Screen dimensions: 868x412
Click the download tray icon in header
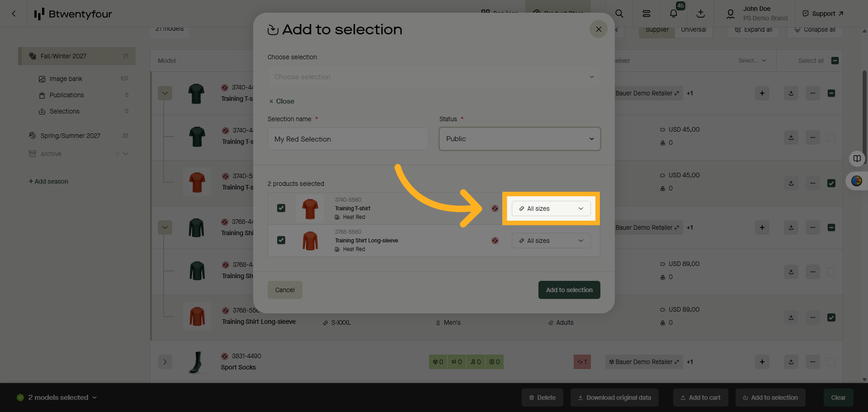(x=701, y=14)
